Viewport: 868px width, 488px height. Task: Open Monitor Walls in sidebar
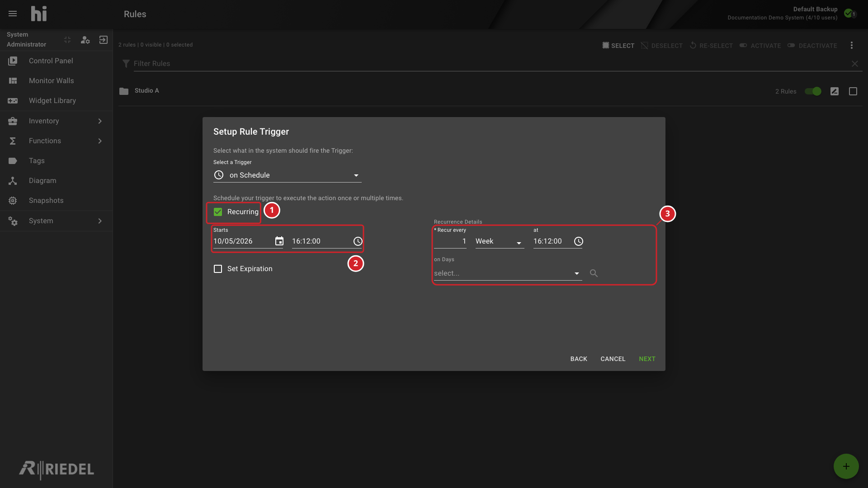tap(56, 81)
